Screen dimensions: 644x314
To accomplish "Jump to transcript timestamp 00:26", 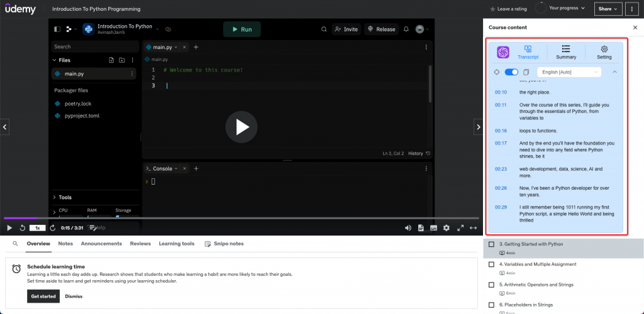I will tap(501, 188).
